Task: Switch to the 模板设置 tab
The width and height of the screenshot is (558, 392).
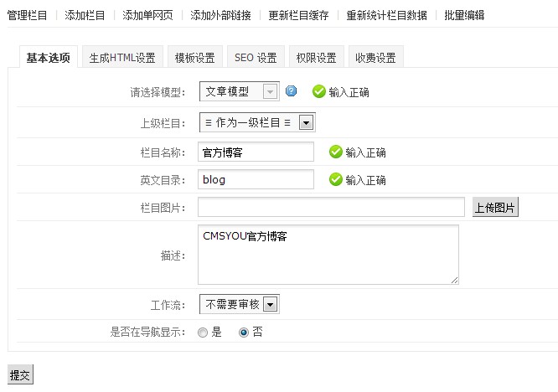Action: (194, 58)
